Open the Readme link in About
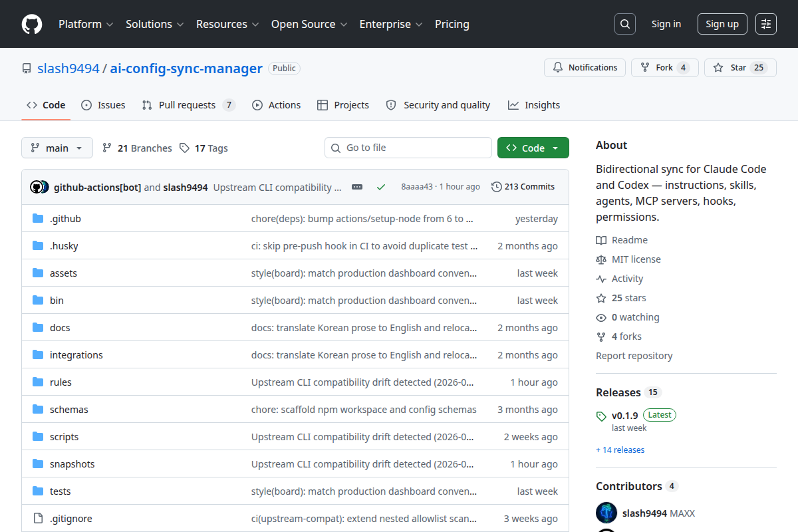 pyautogui.click(x=622, y=240)
